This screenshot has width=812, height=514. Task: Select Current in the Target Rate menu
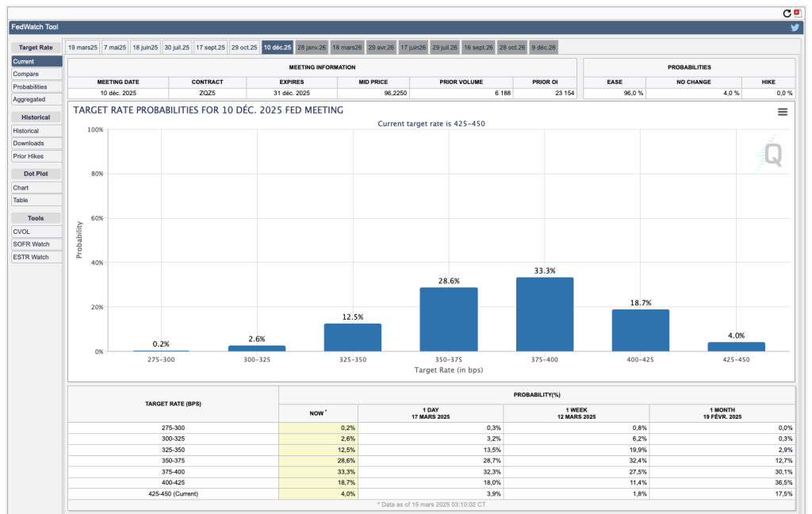coord(36,62)
